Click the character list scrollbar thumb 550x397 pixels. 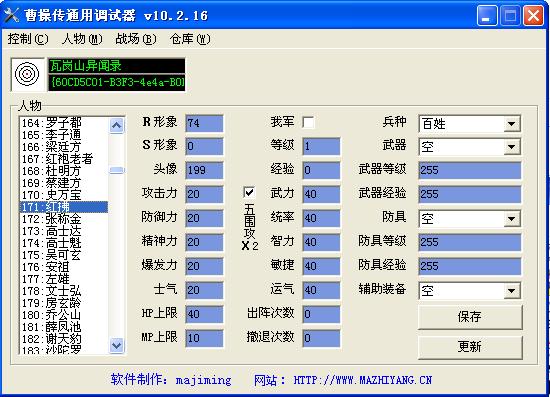pyautogui.click(x=116, y=170)
